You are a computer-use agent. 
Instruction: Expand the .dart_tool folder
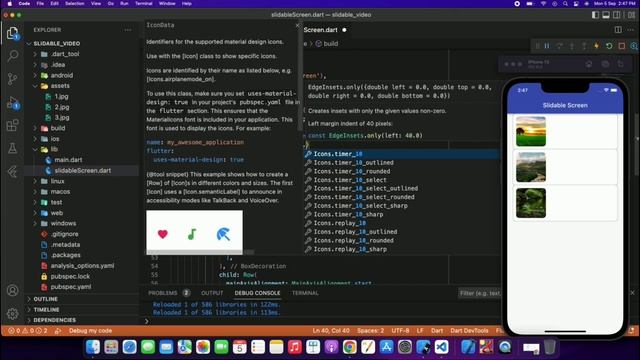pos(35,54)
